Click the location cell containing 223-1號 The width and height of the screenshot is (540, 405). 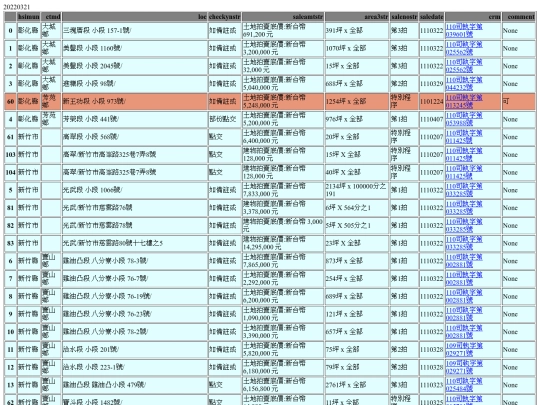pos(135,367)
